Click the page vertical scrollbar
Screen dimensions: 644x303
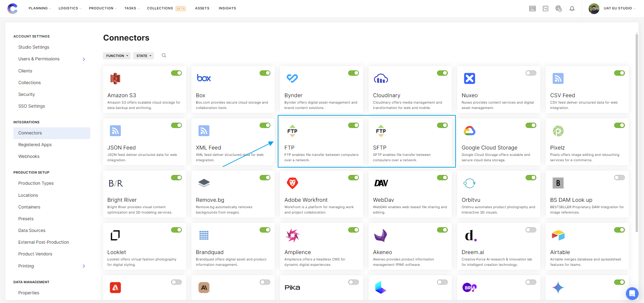click(637, 134)
